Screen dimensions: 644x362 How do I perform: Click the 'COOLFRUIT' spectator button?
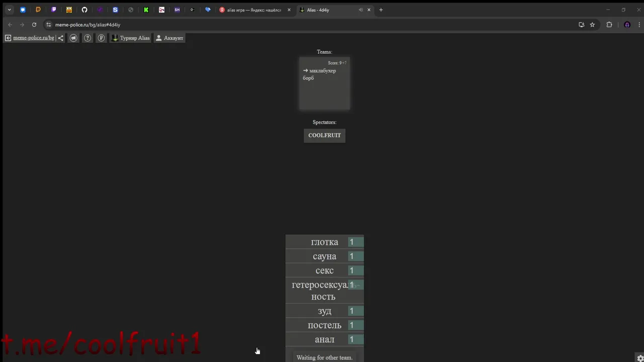[x=325, y=135]
